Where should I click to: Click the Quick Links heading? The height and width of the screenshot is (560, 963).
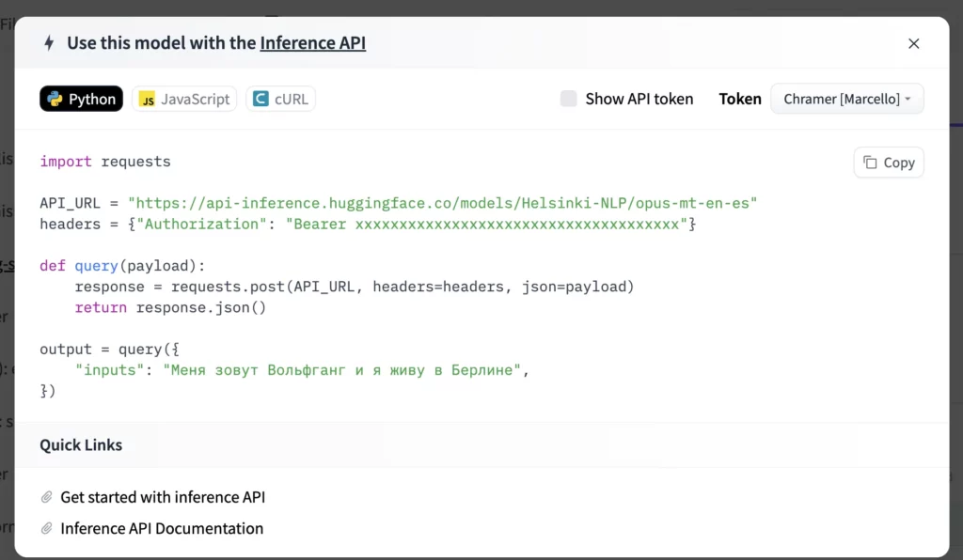tap(81, 445)
